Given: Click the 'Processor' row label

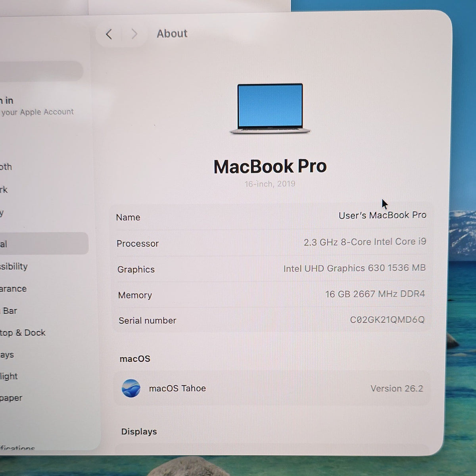Looking at the screenshot, I should pyautogui.click(x=138, y=244).
